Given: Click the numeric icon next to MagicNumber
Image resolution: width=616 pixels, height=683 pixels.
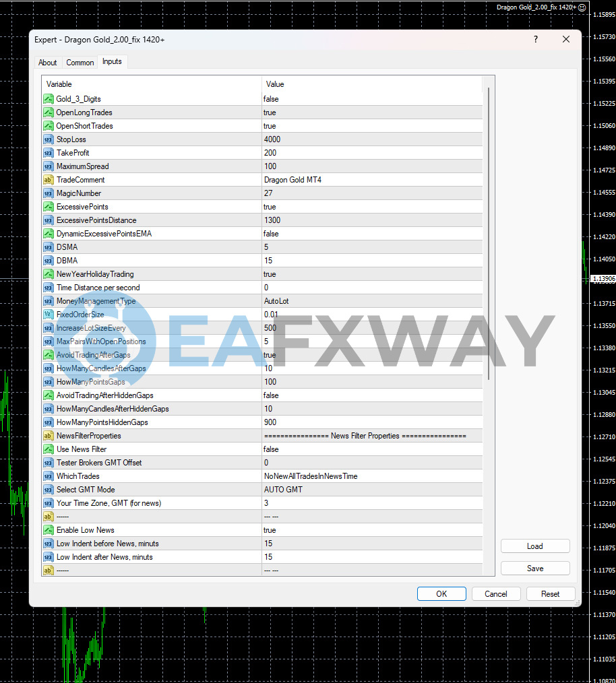Looking at the screenshot, I should click(x=48, y=193).
